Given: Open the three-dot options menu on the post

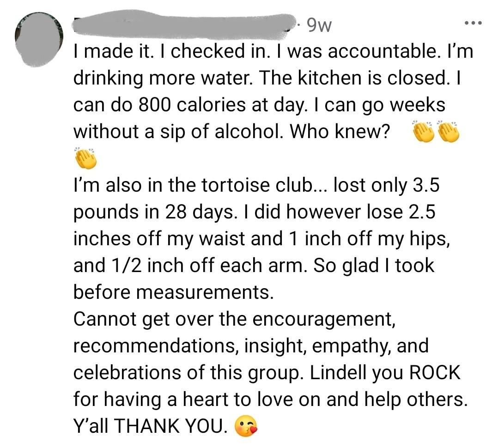Looking at the screenshot, I should (x=473, y=23).
